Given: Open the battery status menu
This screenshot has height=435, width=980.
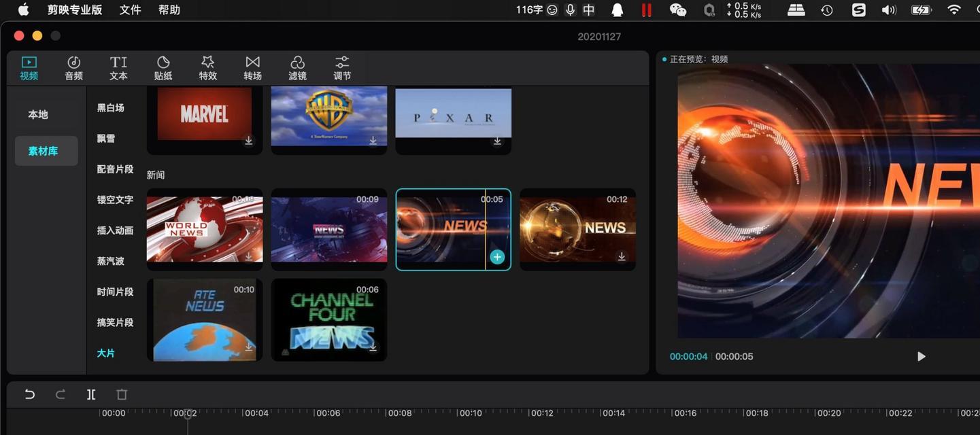Looking at the screenshot, I should [x=921, y=10].
